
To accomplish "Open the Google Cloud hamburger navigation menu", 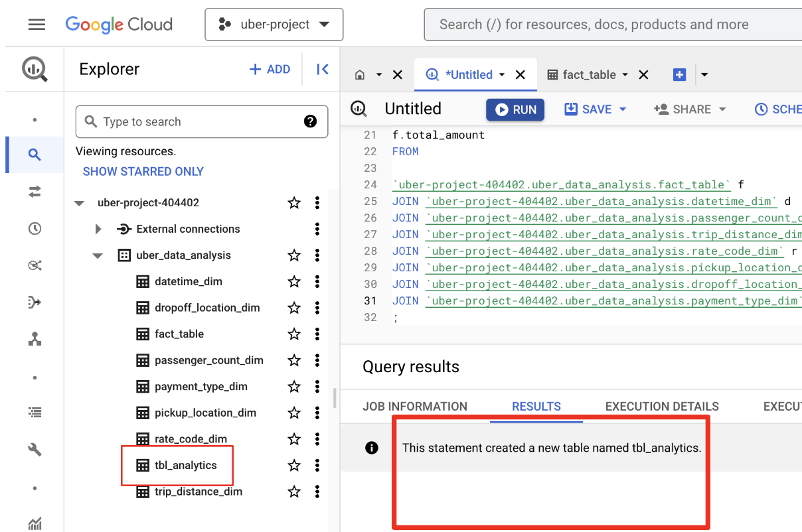I will click(x=37, y=25).
